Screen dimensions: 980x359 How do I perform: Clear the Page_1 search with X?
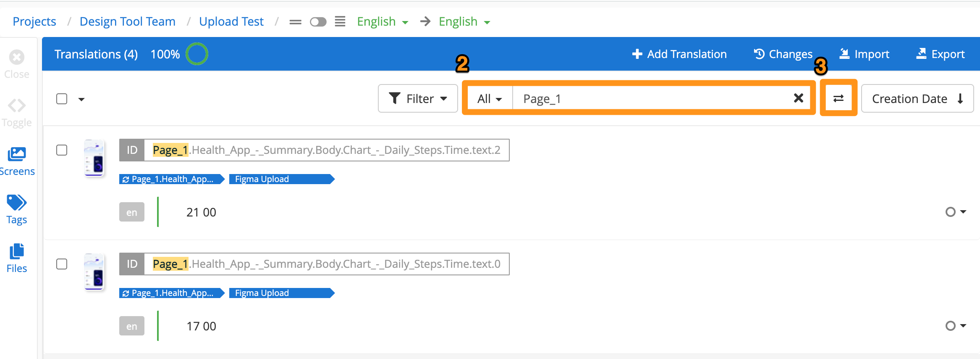click(x=798, y=98)
